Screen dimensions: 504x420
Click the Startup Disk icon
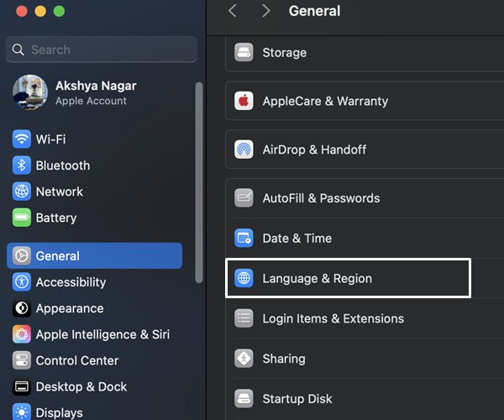[x=244, y=399]
